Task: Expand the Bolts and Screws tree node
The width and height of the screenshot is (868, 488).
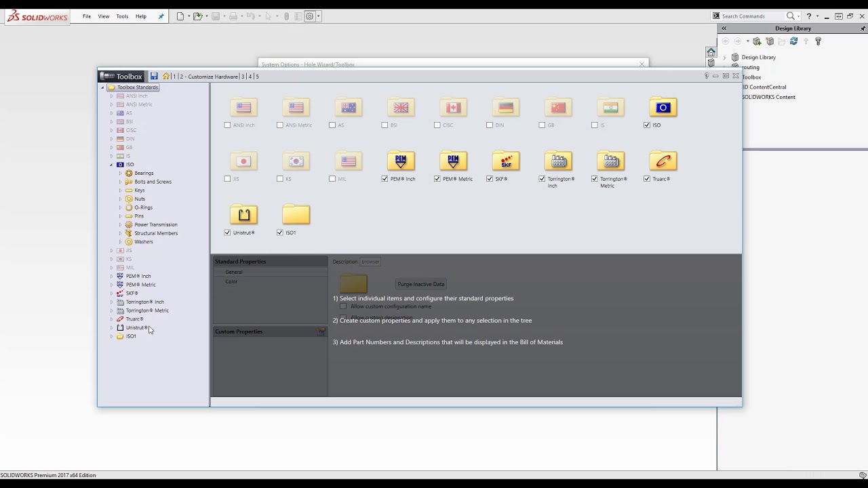Action: (120, 182)
